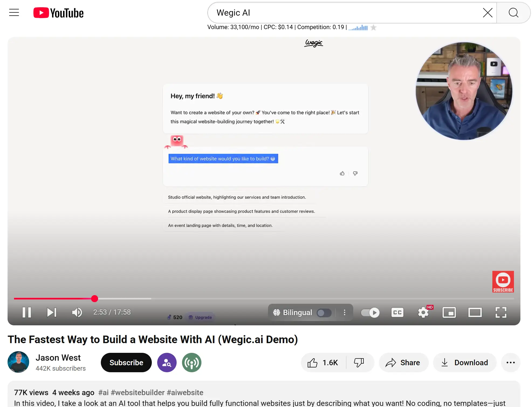Image resolution: width=532 pixels, height=407 pixels.
Task: Pause the video playback
Action: click(x=27, y=312)
